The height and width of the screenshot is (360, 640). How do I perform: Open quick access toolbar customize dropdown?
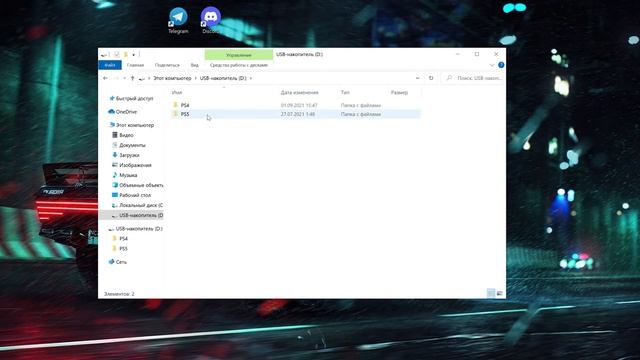coord(133,54)
